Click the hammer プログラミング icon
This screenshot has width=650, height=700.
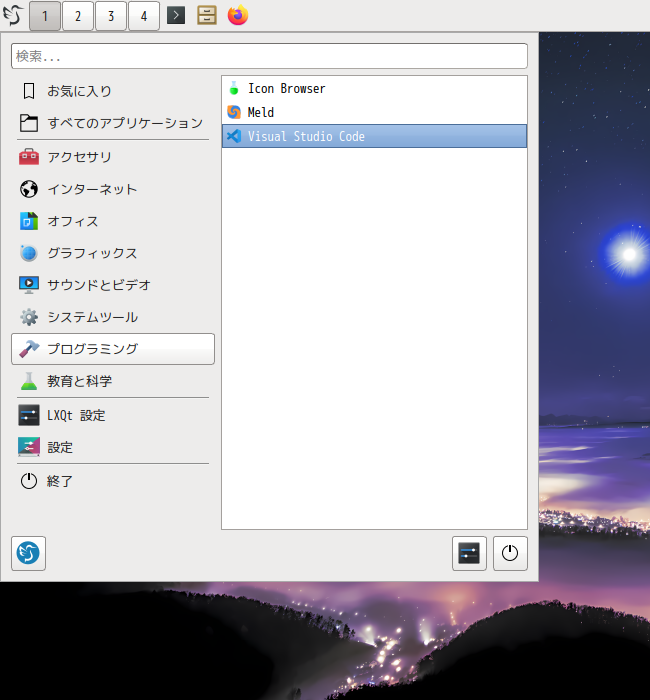pos(29,349)
